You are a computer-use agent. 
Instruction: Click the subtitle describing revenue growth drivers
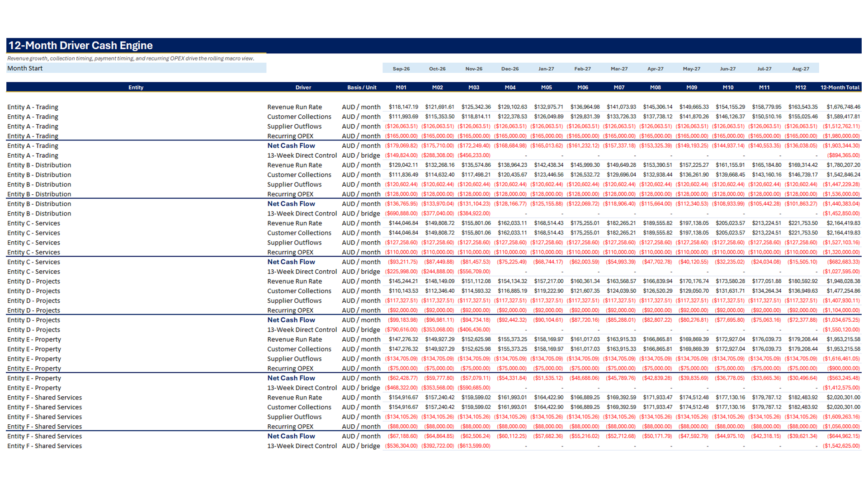131,58
